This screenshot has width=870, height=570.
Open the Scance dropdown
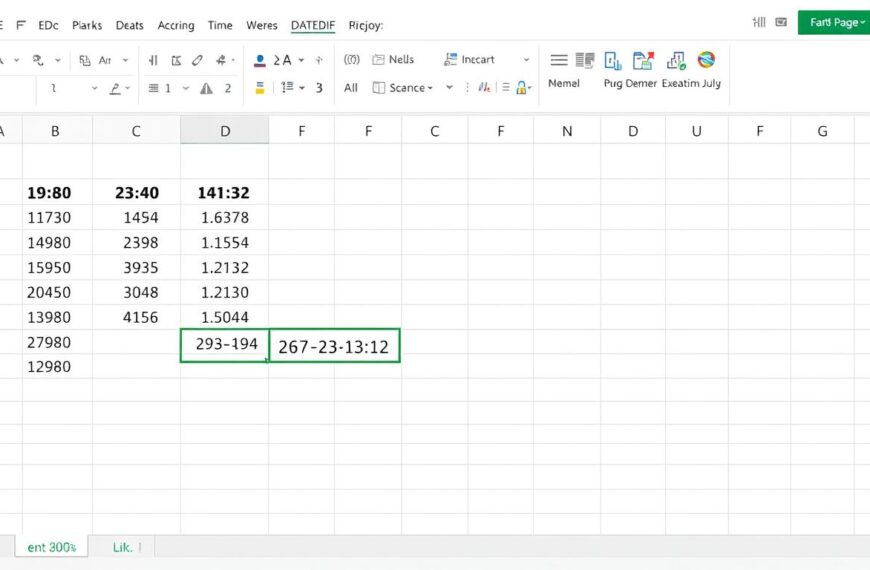(x=402, y=88)
